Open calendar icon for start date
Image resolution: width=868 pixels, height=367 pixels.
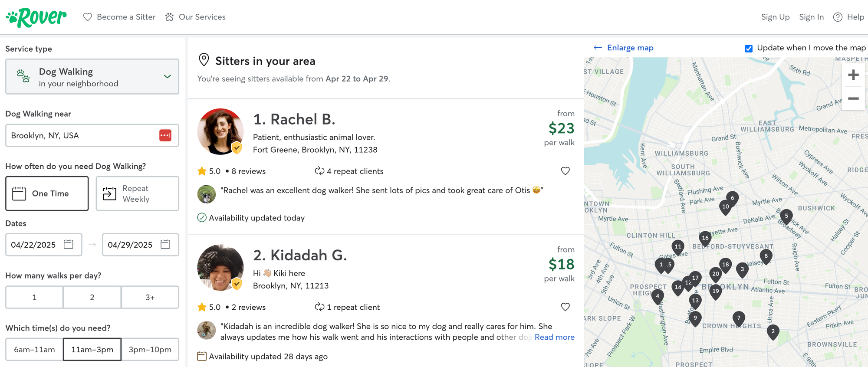coord(69,244)
